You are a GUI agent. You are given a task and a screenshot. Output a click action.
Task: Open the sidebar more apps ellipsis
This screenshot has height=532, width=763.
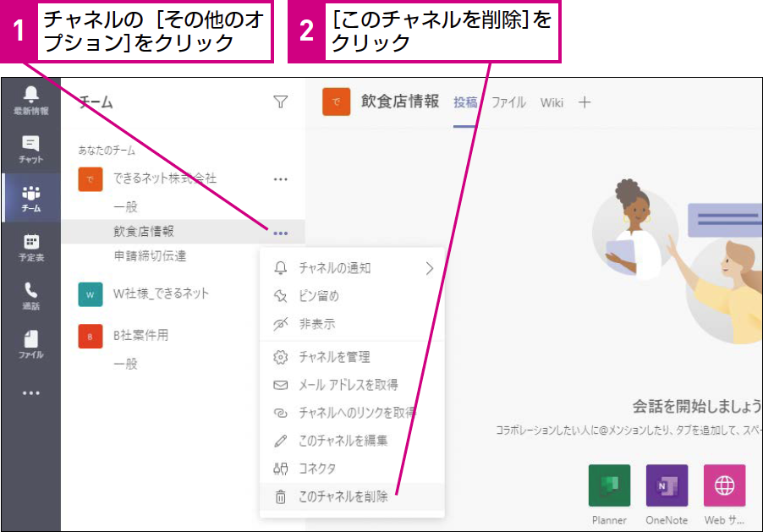(30, 393)
